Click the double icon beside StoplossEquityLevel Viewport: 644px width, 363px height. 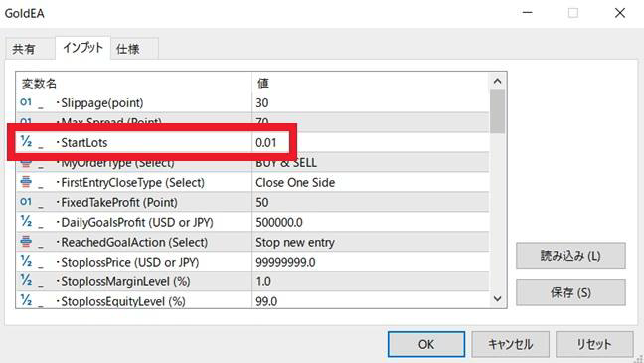click(26, 301)
